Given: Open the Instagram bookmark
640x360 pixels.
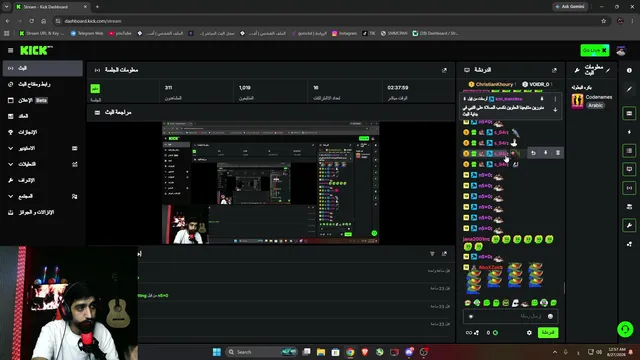Looking at the screenshot, I should (344, 33).
